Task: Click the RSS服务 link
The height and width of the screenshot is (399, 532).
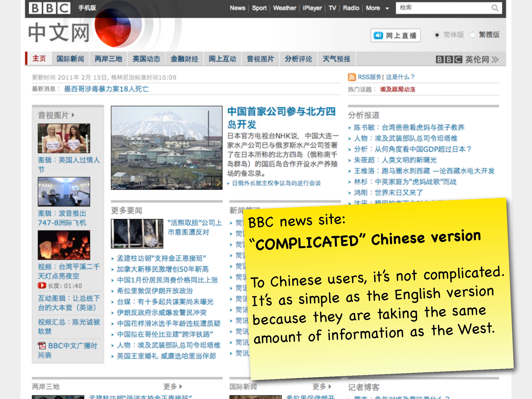Action: [369, 77]
